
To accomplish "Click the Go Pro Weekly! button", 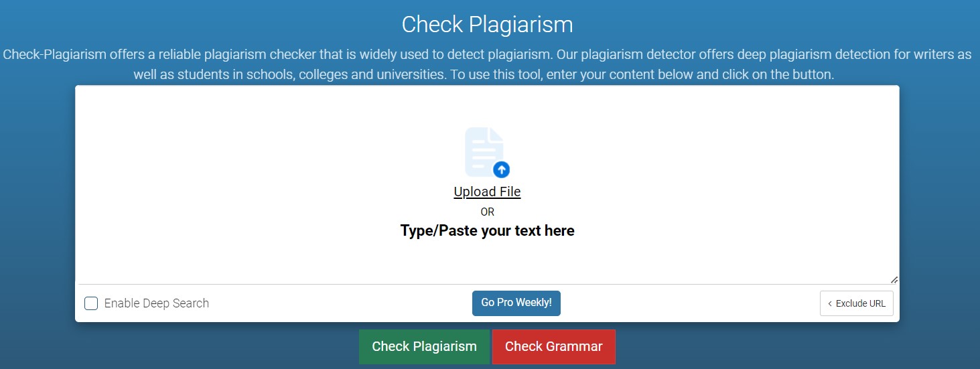I will click(x=516, y=303).
